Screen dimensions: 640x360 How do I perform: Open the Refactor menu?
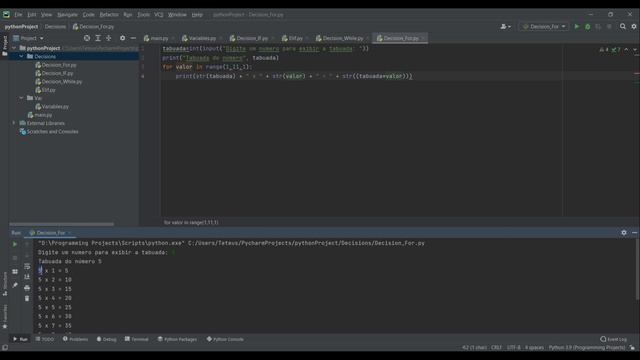coord(109,15)
